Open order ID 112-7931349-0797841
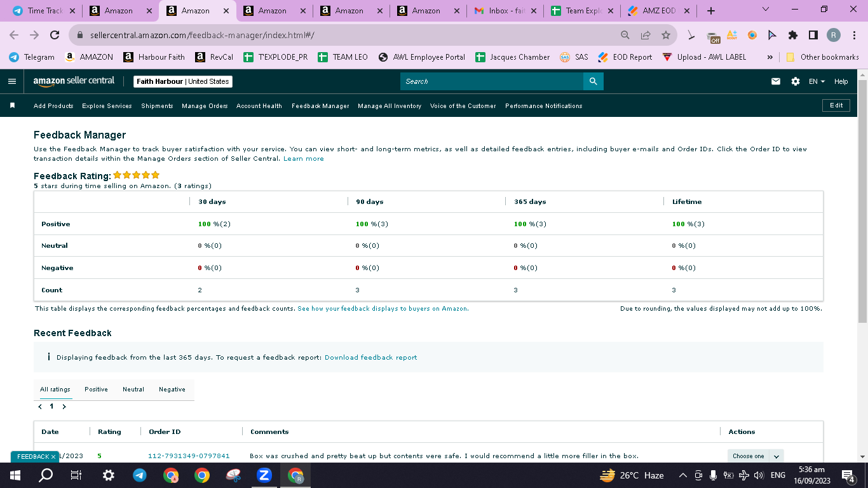 coord(189,456)
